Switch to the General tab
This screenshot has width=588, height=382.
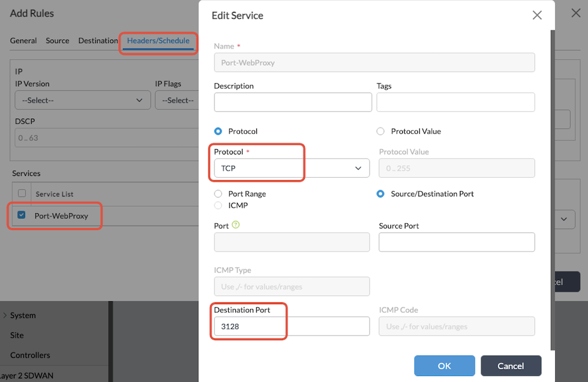tap(23, 41)
